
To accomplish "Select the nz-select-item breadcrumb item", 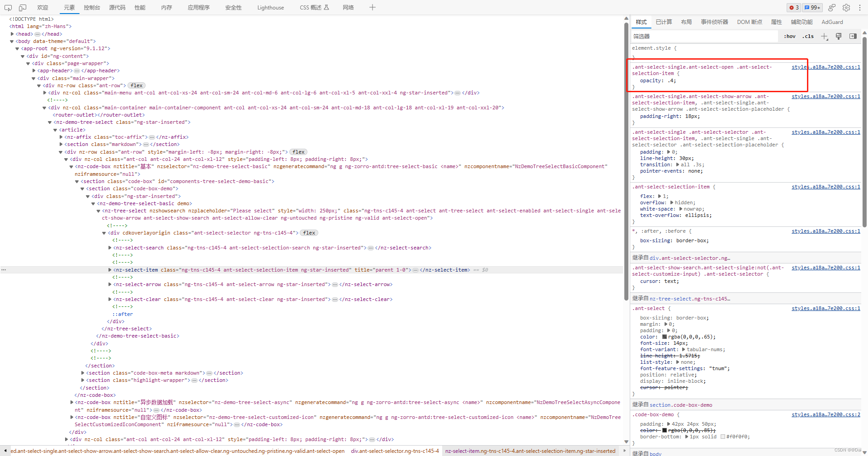I will click(530, 451).
